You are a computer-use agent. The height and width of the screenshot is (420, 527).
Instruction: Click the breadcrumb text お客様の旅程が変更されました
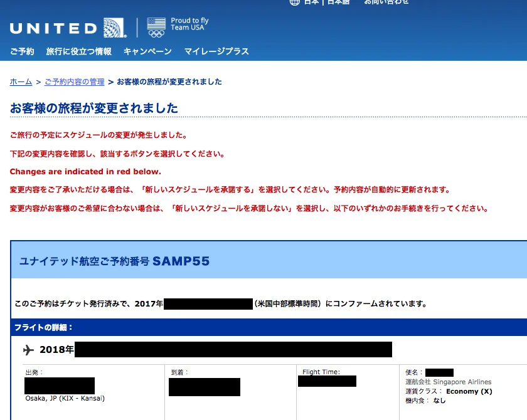point(169,81)
